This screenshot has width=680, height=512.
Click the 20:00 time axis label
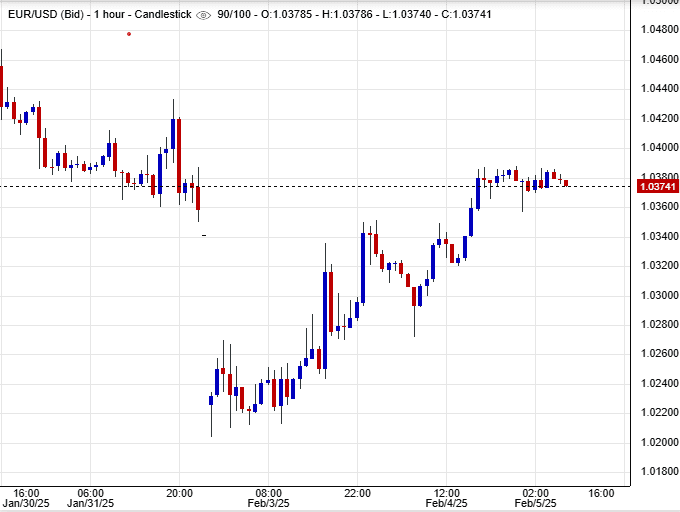coord(180,493)
